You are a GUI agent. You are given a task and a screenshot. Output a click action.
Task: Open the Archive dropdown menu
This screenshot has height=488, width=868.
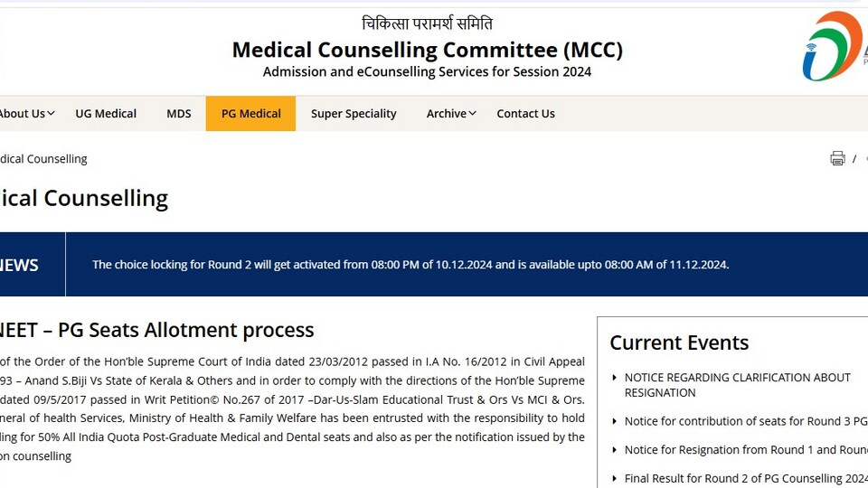451,114
